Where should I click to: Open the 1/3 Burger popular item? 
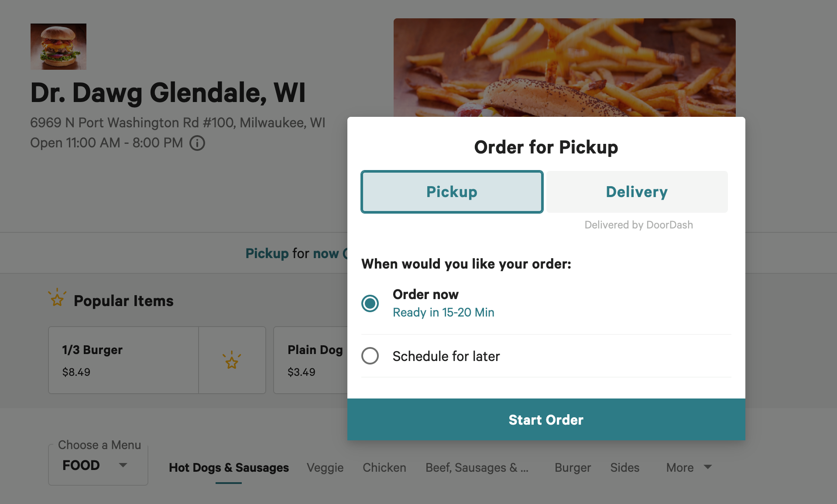click(123, 360)
